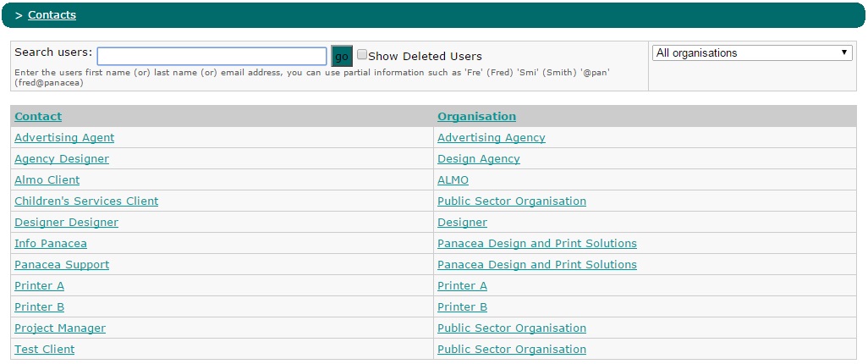868x364 pixels.
Task: Sort by the Contact column header
Action: [x=38, y=116]
